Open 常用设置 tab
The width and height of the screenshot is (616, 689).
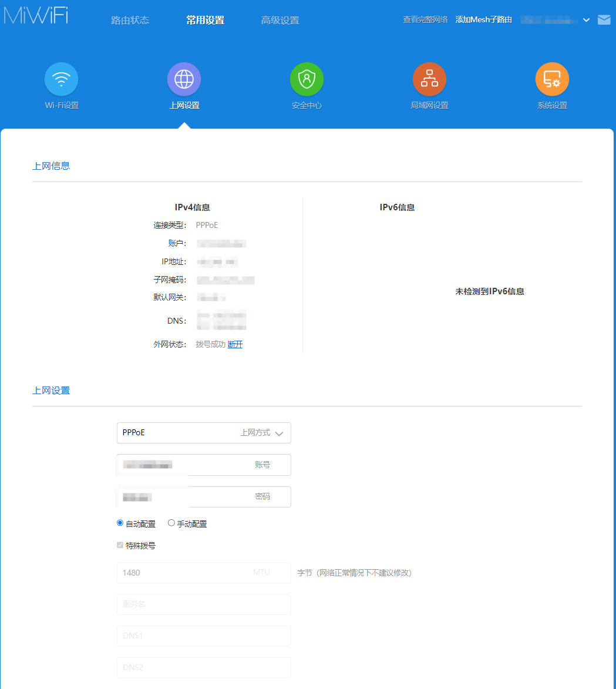(205, 21)
